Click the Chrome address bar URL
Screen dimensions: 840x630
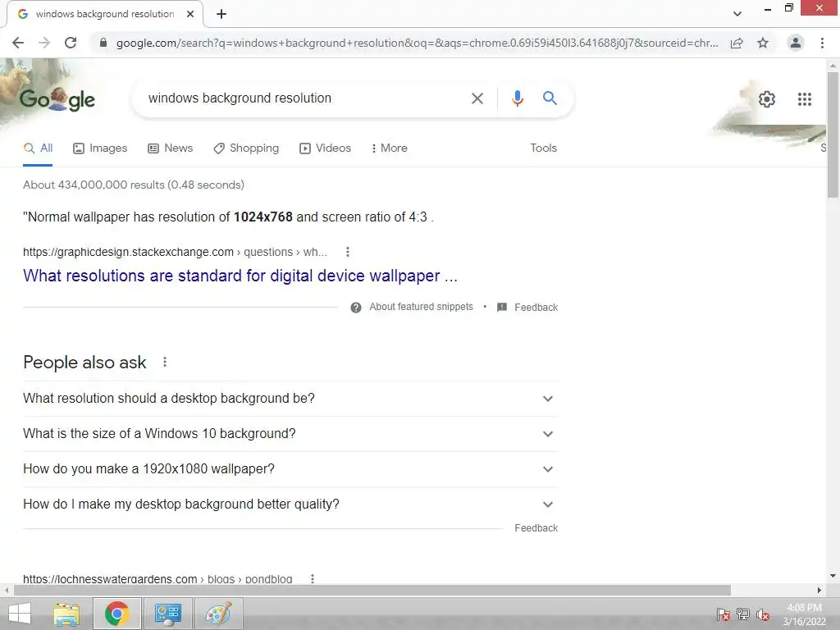click(417, 43)
